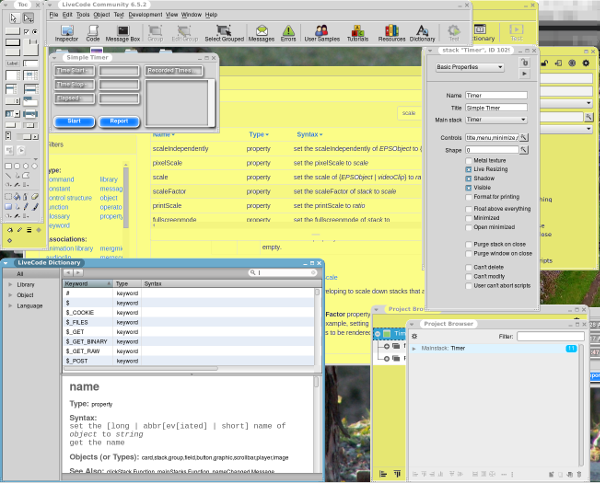Open the Main stack Timer dropdown

tap(495, 118)
